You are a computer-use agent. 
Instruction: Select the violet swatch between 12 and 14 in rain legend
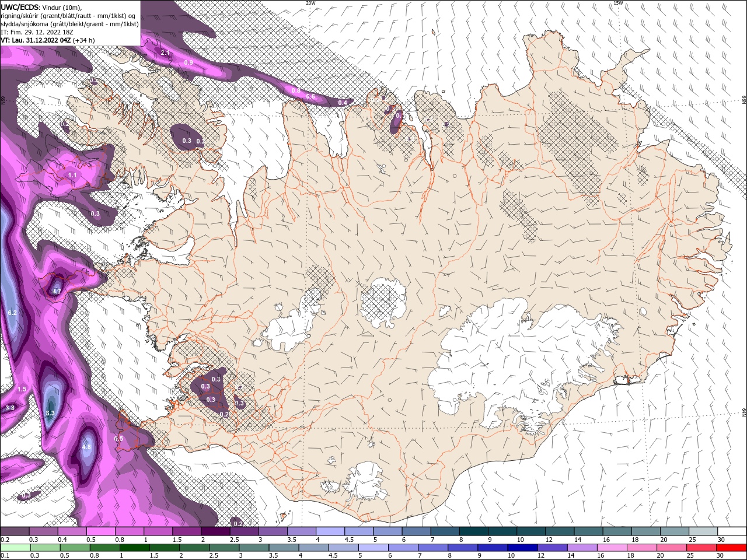551,548
